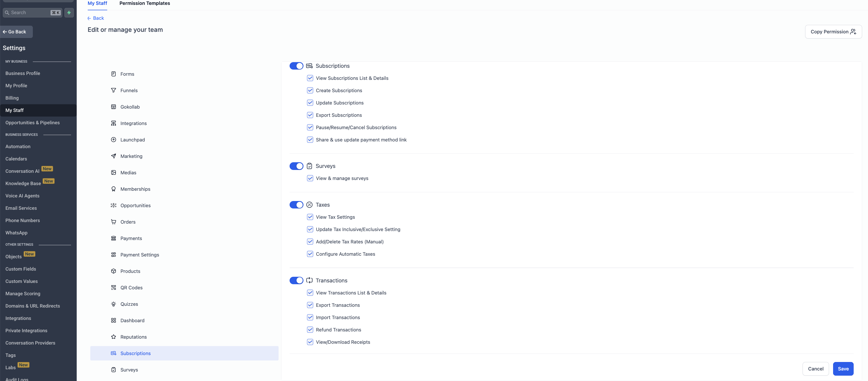Click the Reputations star icon

114,337
